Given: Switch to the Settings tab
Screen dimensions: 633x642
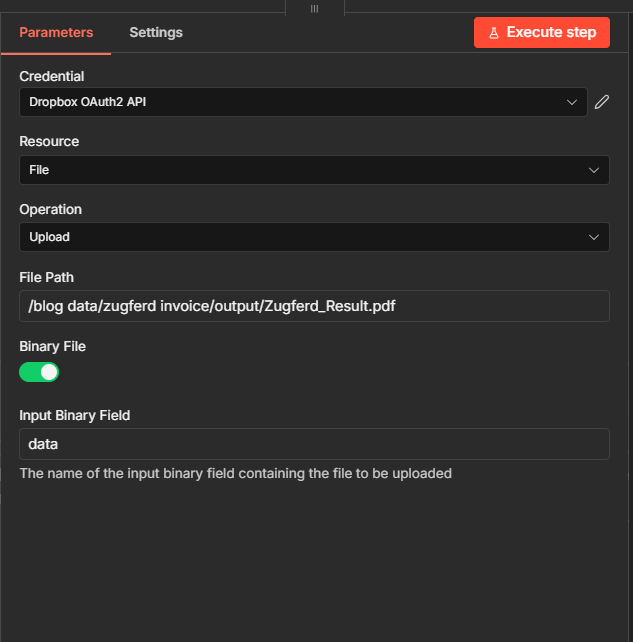Looking at the screenshot, I should (156, 32).
